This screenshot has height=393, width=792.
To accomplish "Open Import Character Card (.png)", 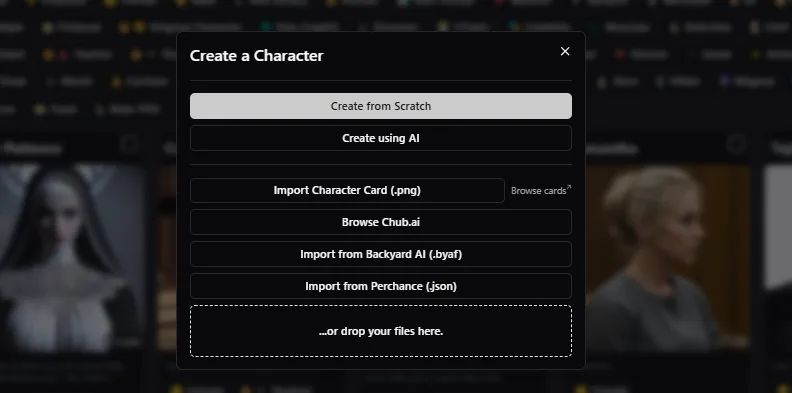I will pos(347,190).
